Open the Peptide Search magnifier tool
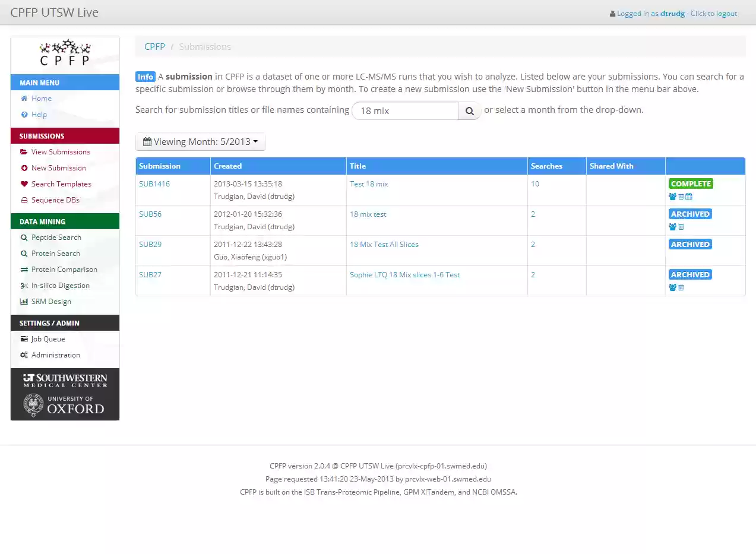 click(24, 237)
